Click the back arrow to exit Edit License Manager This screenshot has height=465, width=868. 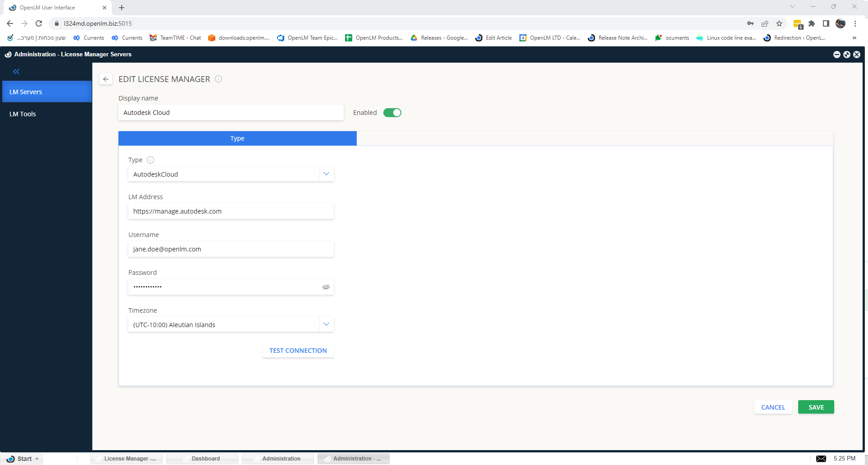tap(106, 79)
